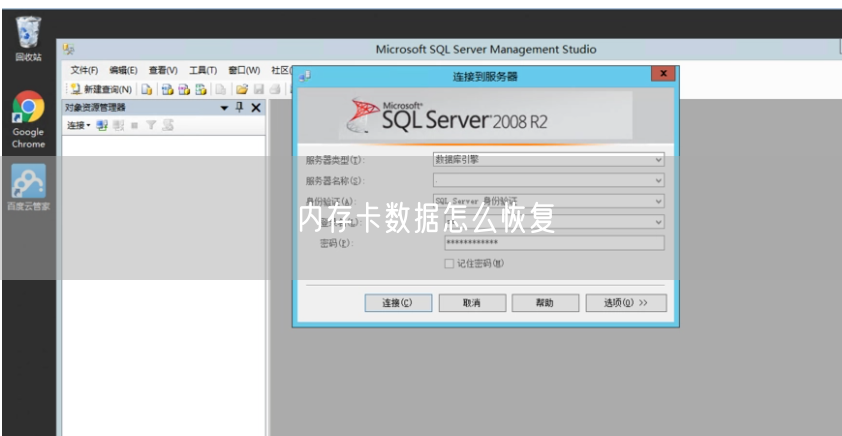Toggle the 记住密码 remember password checkbox
This screenshot has width=842, height=436.
point(449,263)
